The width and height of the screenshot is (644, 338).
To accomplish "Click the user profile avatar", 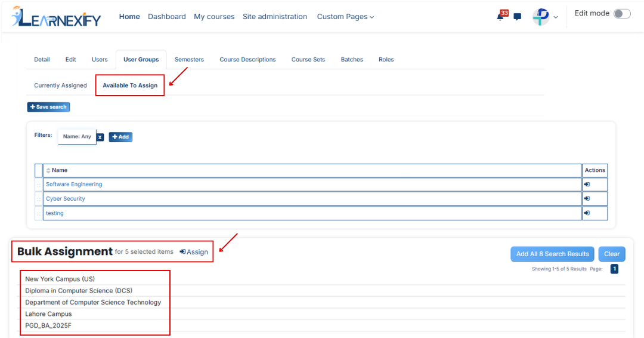I will click(x=541, y=17).
